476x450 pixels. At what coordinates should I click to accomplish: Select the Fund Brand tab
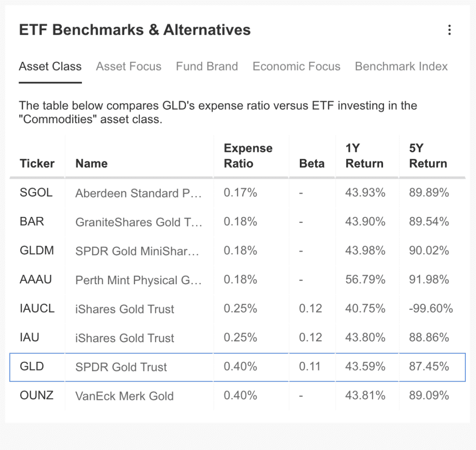pos(207,66)
